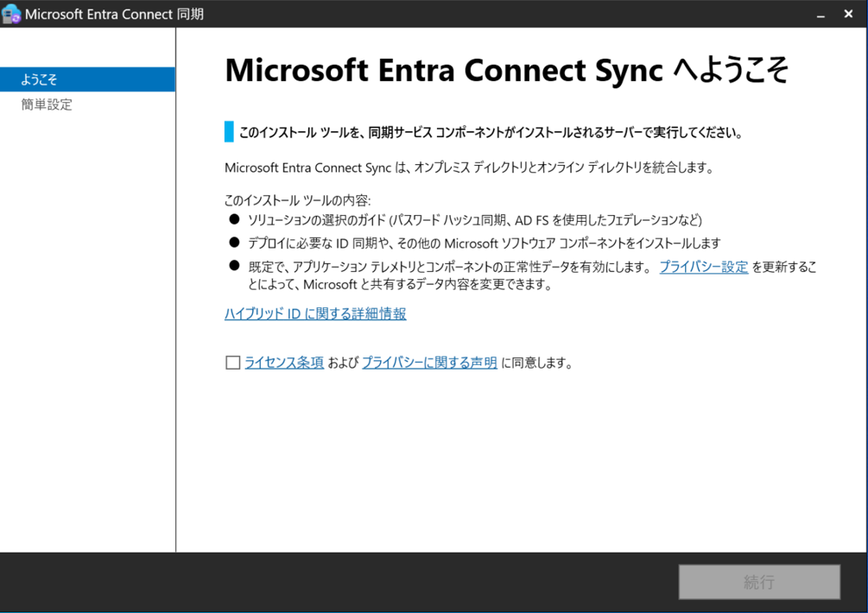
Task: Click the 'Microsoft Entra Connect Sync へようこそ' heading
Action: coord(506,70)
